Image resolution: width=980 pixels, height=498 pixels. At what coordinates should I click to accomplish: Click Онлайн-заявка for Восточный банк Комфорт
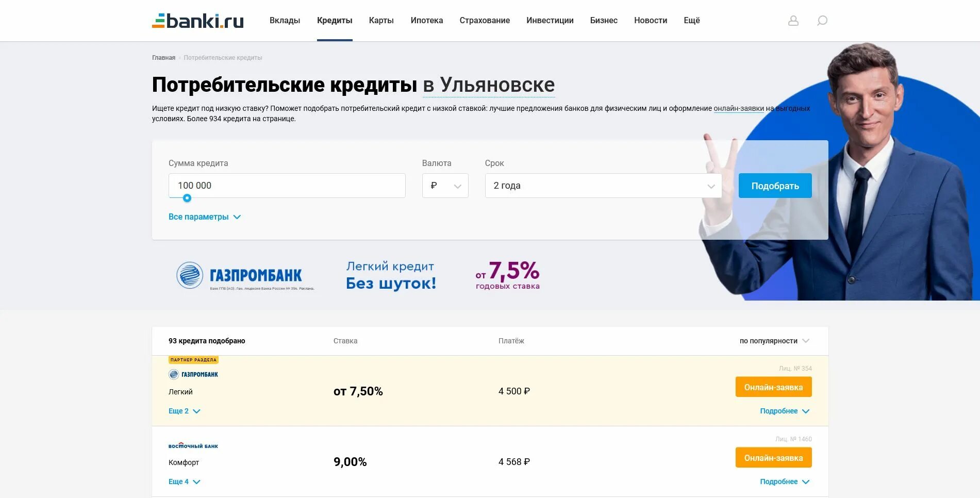point(774,458)
